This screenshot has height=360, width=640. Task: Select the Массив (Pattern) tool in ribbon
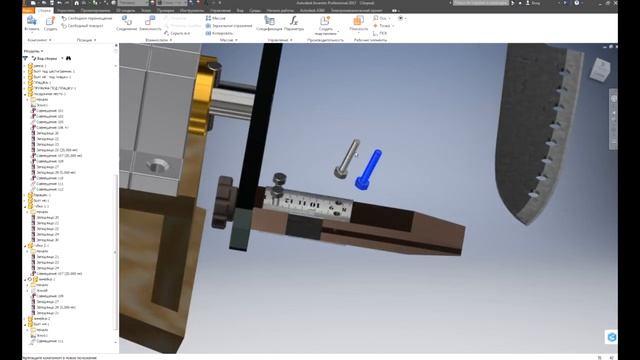click(x=216, y=18)
